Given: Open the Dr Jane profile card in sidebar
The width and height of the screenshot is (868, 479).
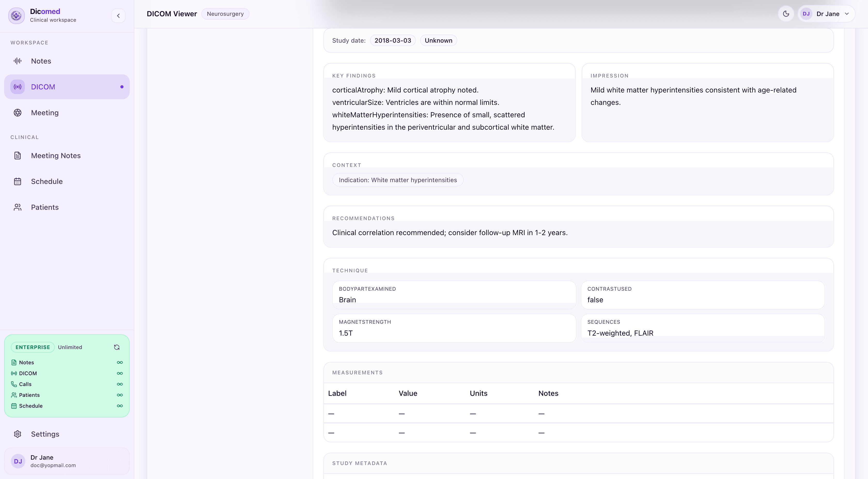Looking at the screenshot, I should 67,461.
